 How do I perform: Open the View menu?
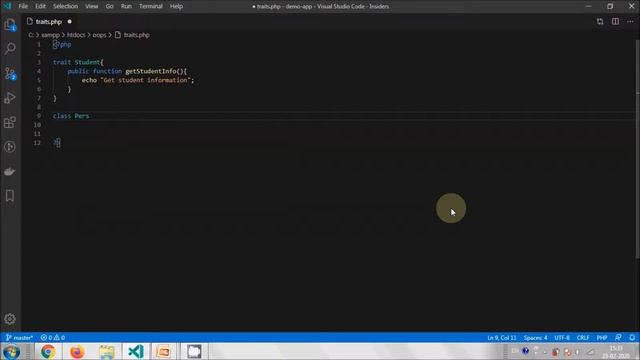[x=91, y=6]
